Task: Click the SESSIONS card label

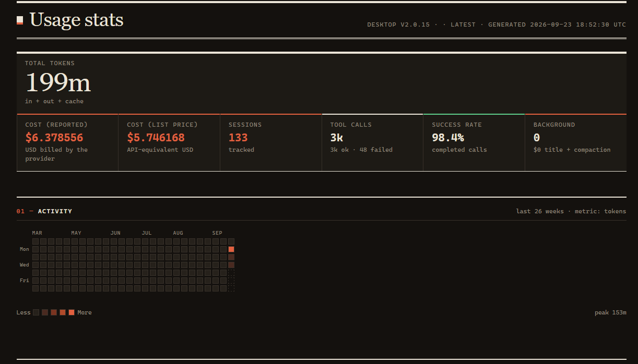Action: tap(245, 125)
